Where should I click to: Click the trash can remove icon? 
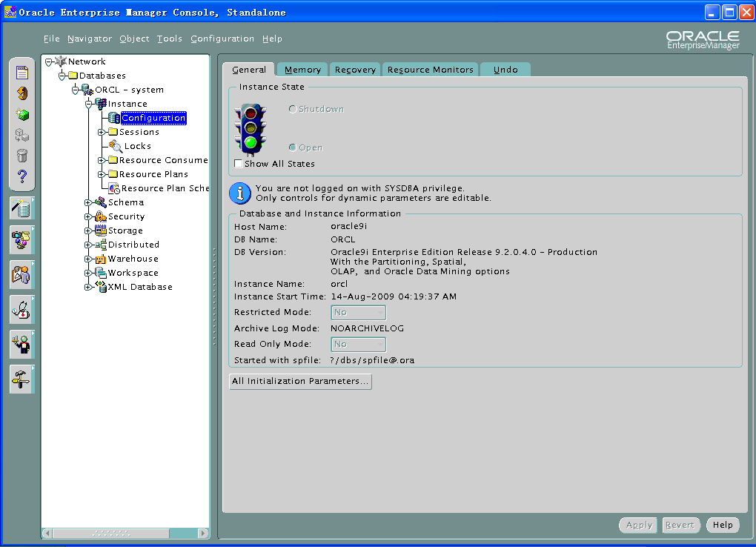[22, 156]
